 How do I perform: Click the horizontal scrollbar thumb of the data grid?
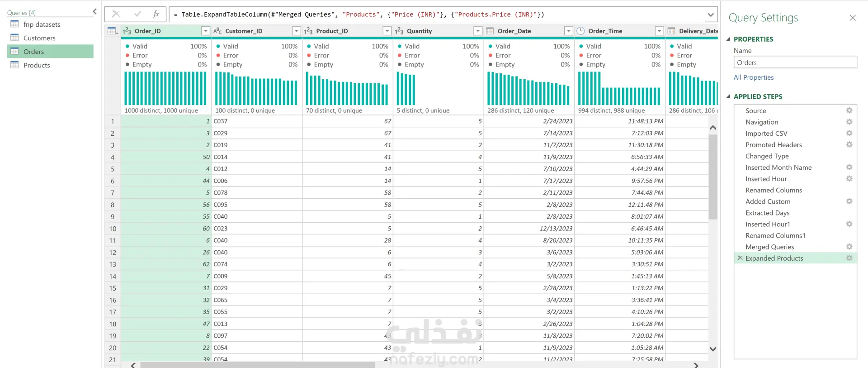coord(257,365)
